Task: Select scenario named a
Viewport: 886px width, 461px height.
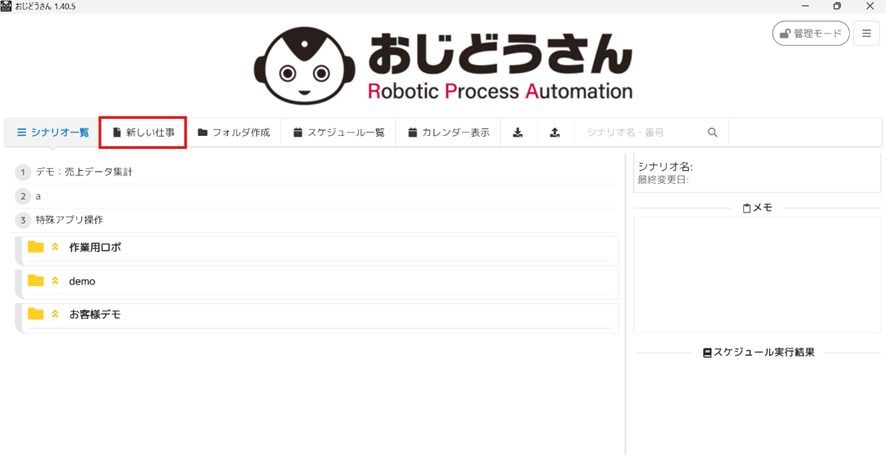Action: pyautogui.click(x=38, y=196)
